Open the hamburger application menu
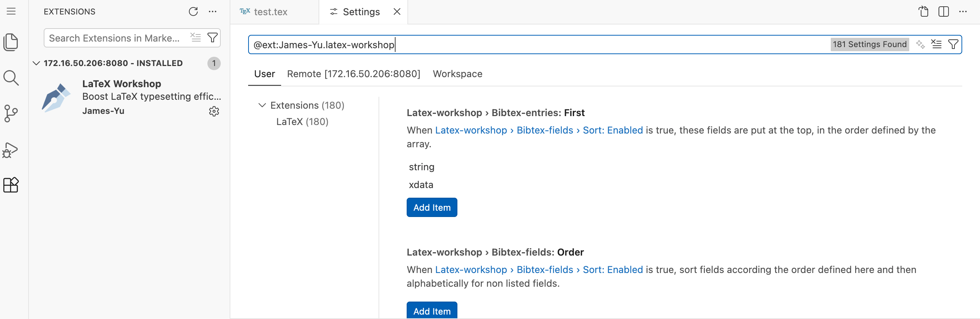The height and width of the screenshot is (319, 980). [x=11, y=11]
